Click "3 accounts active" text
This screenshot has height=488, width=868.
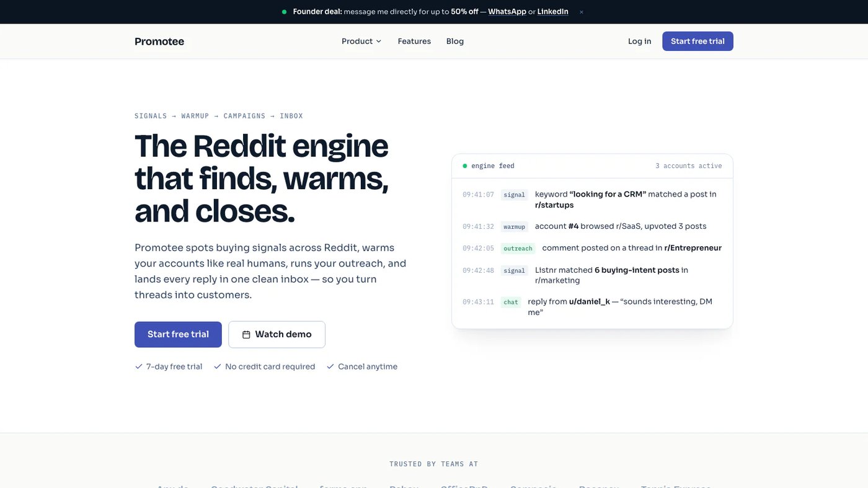689,166
